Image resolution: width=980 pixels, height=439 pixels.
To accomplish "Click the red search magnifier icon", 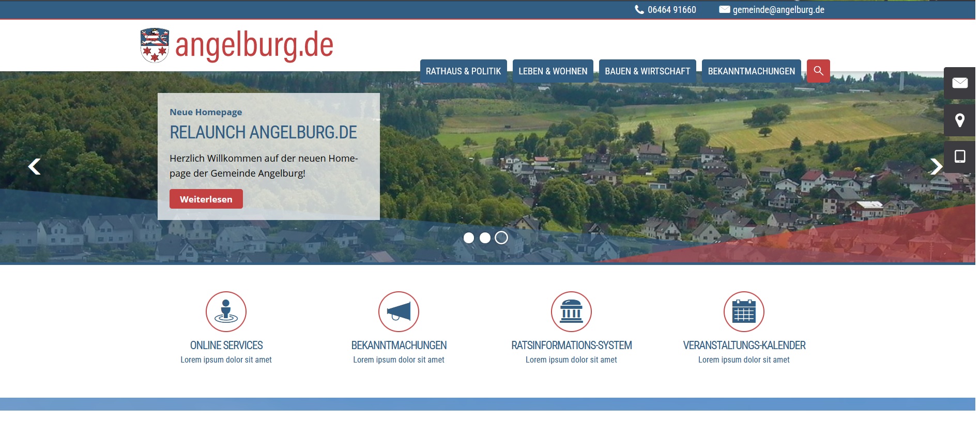I will coord(818,71).
